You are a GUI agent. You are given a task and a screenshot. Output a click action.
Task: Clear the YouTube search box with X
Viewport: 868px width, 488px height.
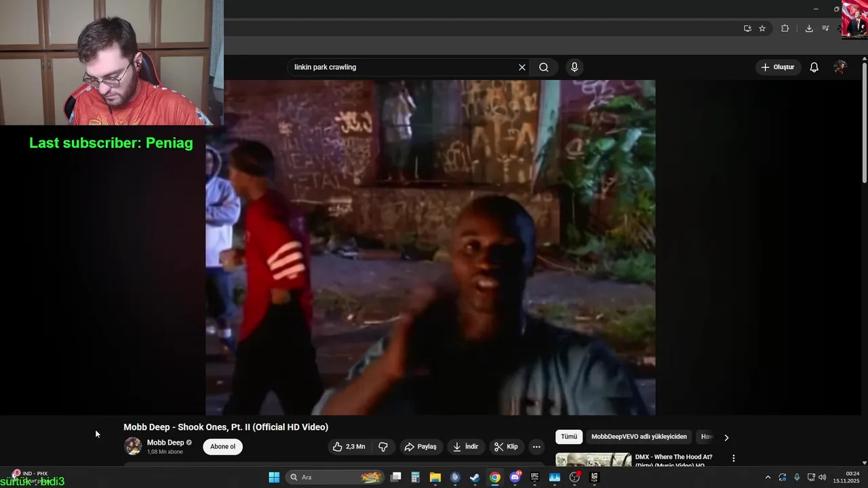click(522, 67)
